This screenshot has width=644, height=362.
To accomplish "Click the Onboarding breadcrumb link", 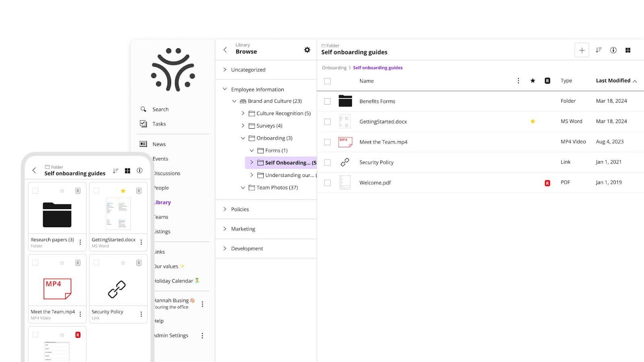I will click(334, 68).
